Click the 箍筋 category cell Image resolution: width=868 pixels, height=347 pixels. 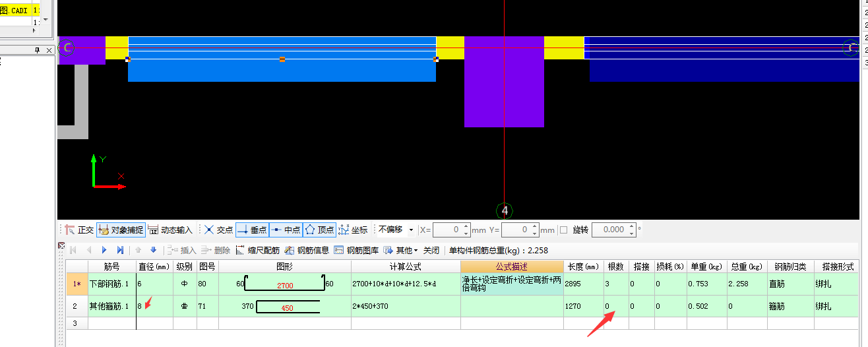790,306
